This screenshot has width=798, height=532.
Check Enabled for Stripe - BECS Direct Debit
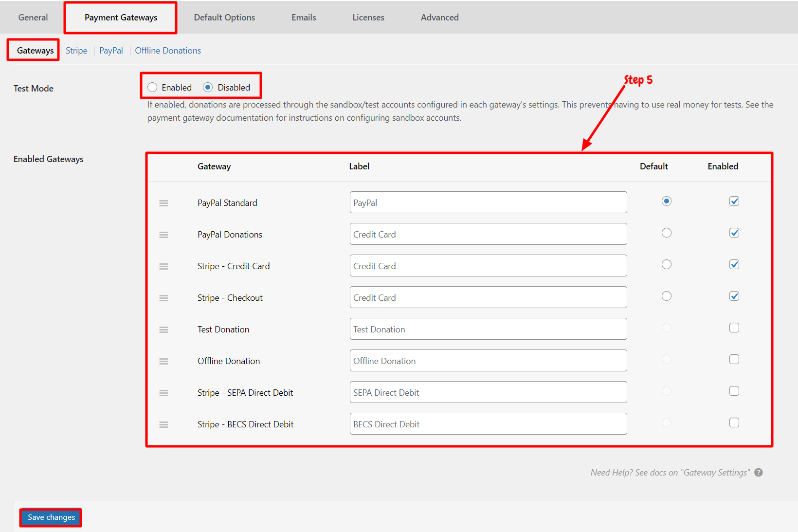[x=734, y=422]
